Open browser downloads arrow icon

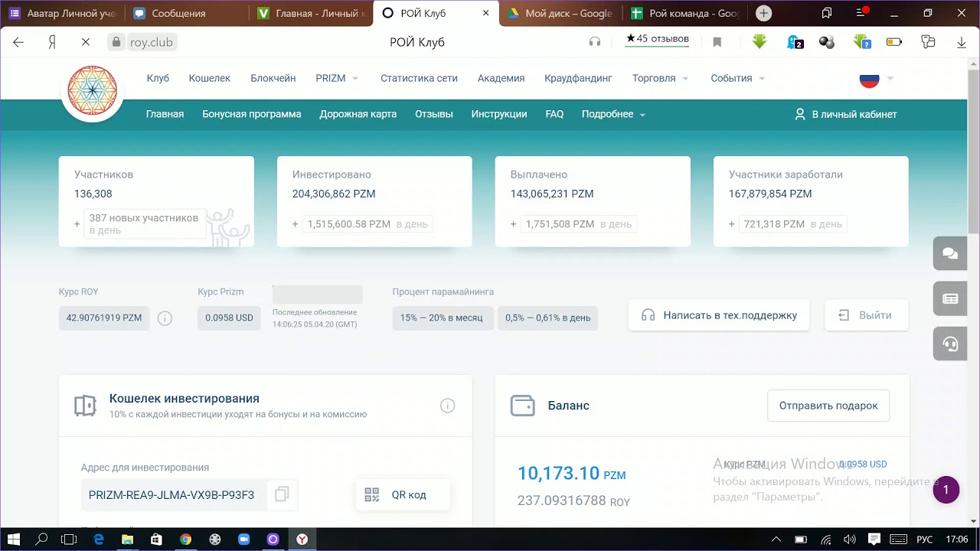click(x=962, y=43)
